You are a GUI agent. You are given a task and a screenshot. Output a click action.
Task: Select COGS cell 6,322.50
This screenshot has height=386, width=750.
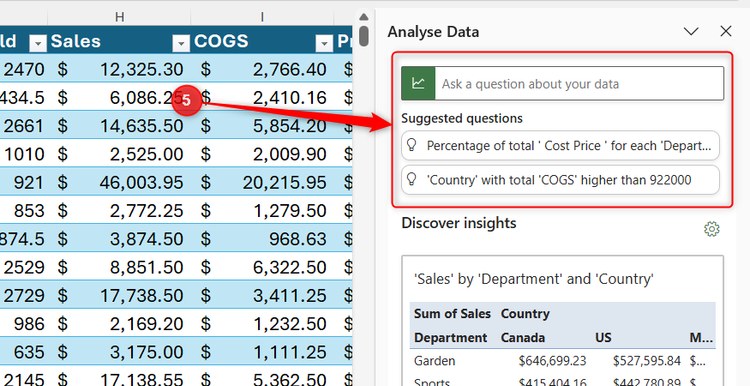point(262,267)
